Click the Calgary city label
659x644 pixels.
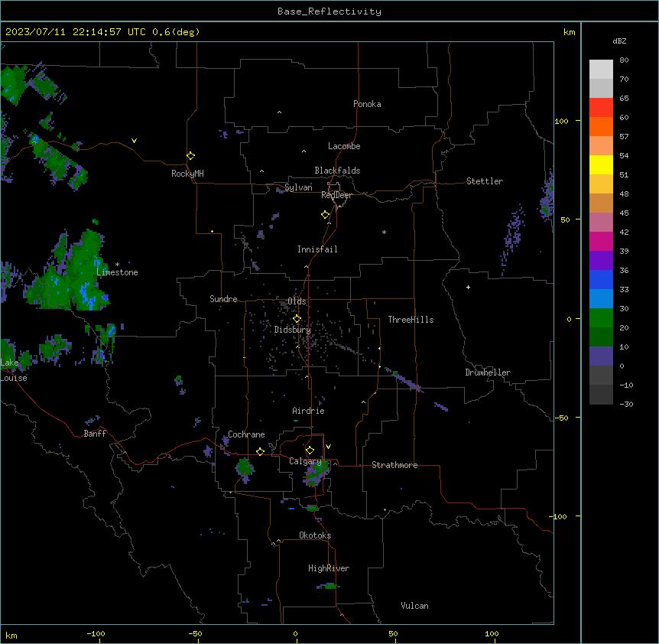[305, 461]
